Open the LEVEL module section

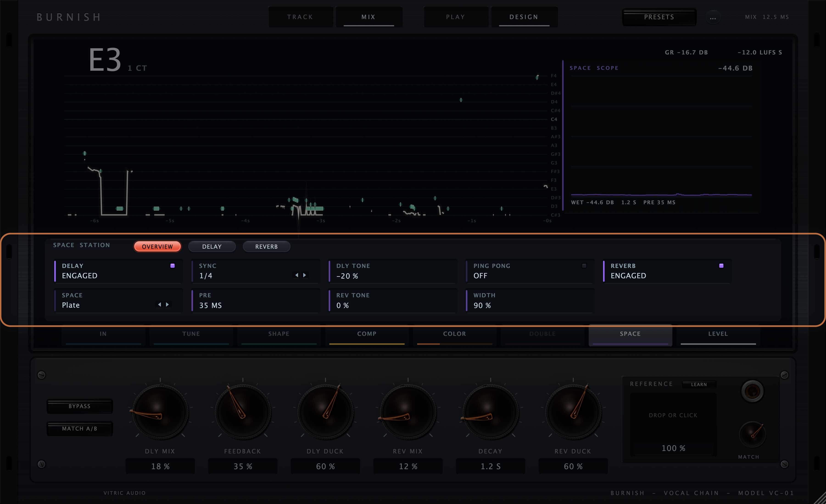718,335
